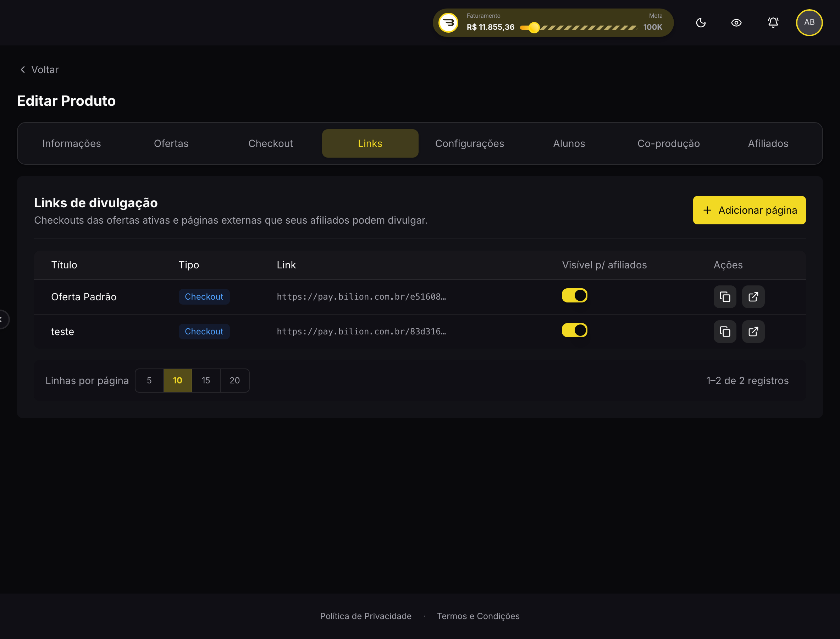Set rows per page to 5
Image resolution: width=840 pixels, height=639 pixels.
(149, 380)
